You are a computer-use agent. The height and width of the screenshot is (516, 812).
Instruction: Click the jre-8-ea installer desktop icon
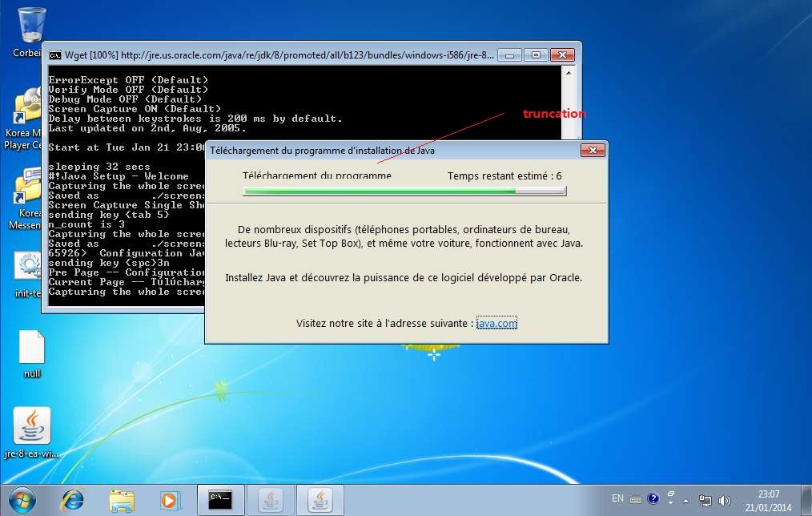pos(31,427)
